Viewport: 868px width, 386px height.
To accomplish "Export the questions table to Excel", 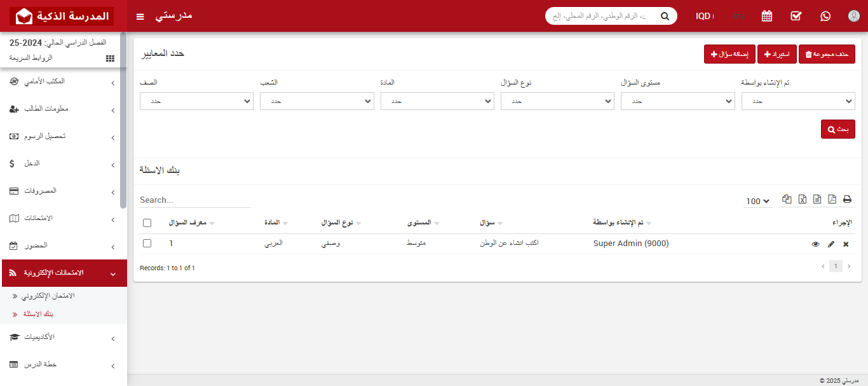I will 802,199.
